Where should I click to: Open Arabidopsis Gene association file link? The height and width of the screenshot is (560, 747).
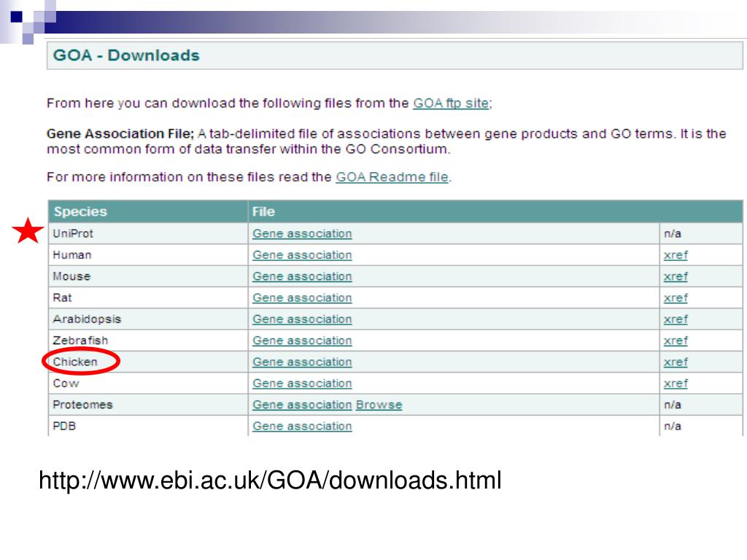[302, 319]
